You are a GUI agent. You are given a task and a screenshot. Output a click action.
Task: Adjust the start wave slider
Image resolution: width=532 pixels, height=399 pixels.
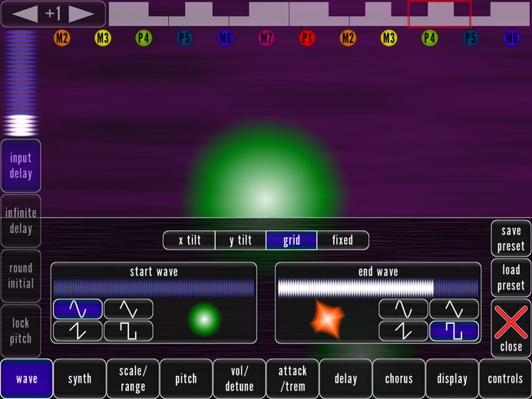point(154,288)
